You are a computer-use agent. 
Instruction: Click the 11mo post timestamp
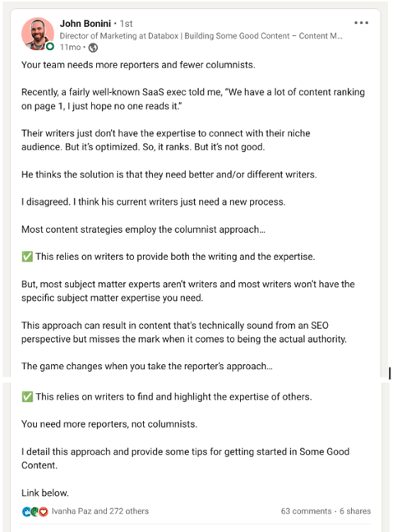coord(70,48)
